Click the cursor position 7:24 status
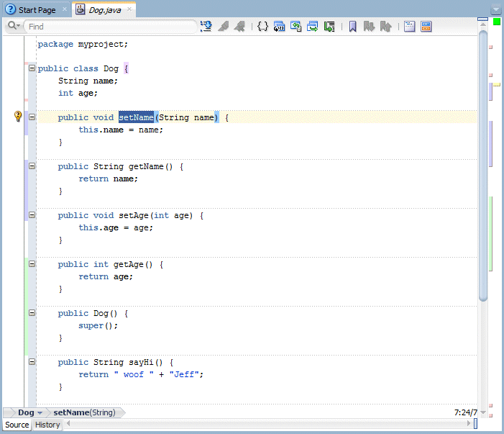504x434 pixels. 465,412
